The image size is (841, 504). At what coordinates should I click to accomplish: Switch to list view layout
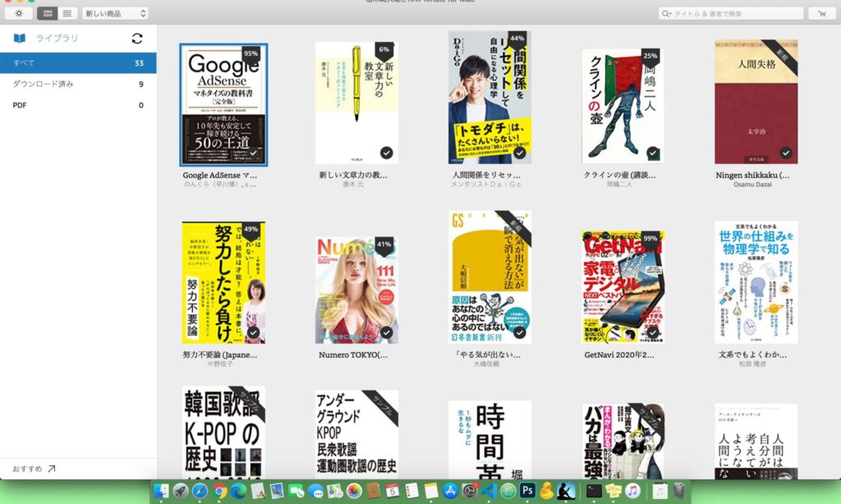pyautogui.click(x=67, y=13)
